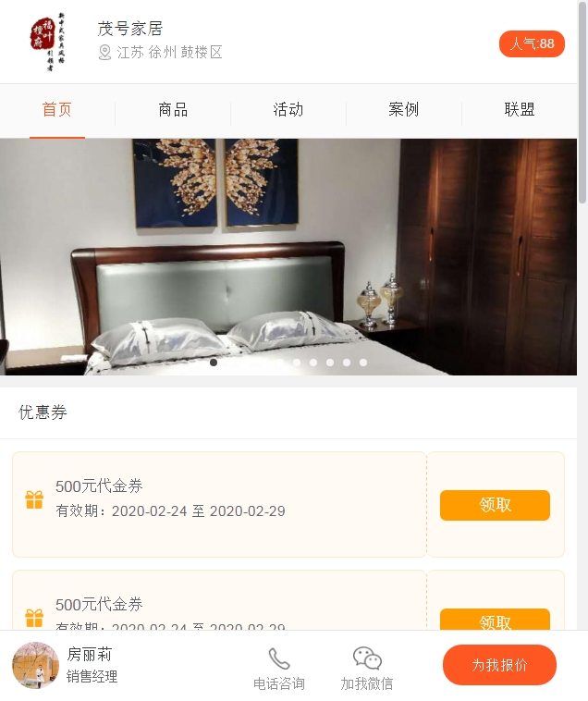
Task: Click the WeChat add icon
Action: pyautogui.click(x=367, y=658)
